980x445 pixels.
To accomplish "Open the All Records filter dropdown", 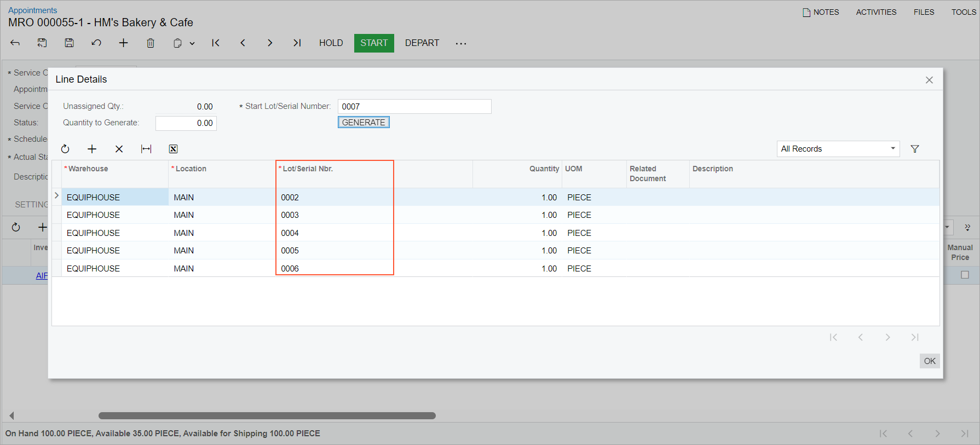I will 838,149.
